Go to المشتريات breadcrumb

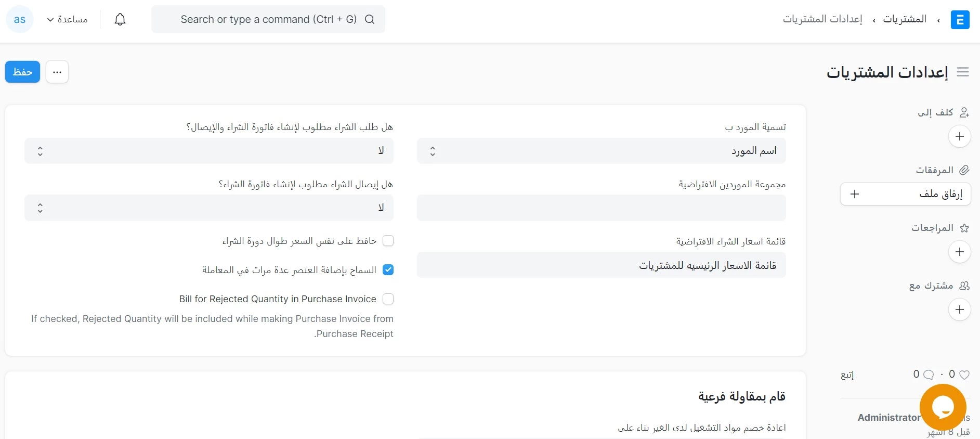(x=905, y=19)
